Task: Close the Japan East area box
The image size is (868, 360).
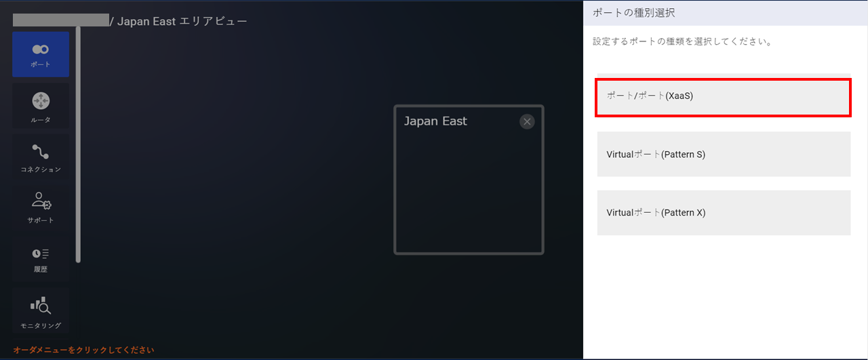Action: tap(527, 121)
